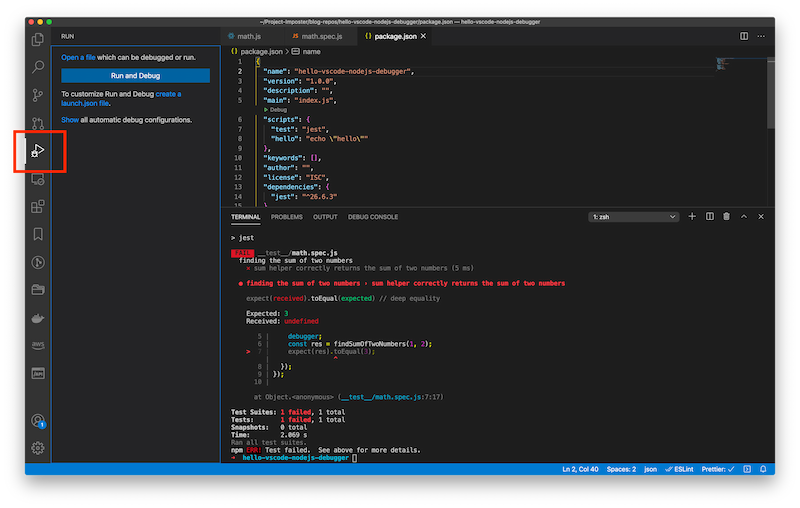Maximize the panel with the up chevron
The width and height of the screenshot is (800, 508).
(x=744, y=217)
